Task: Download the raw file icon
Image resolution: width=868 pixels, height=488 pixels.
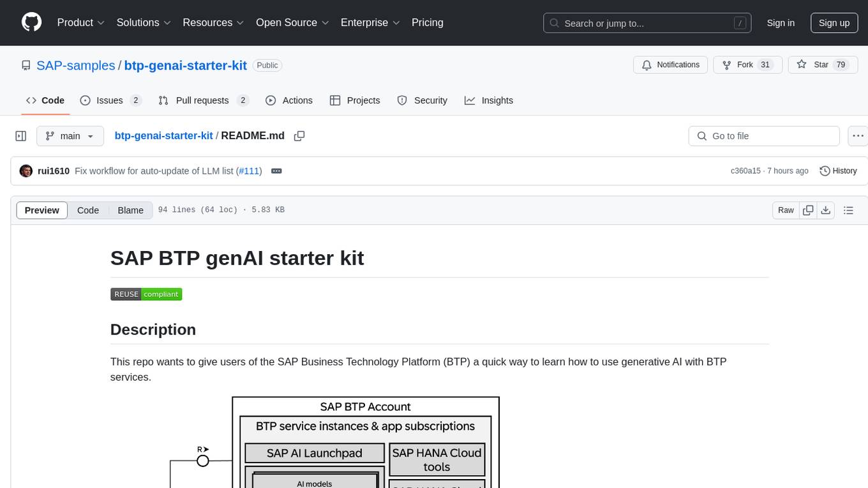Action: click(825, 210)
